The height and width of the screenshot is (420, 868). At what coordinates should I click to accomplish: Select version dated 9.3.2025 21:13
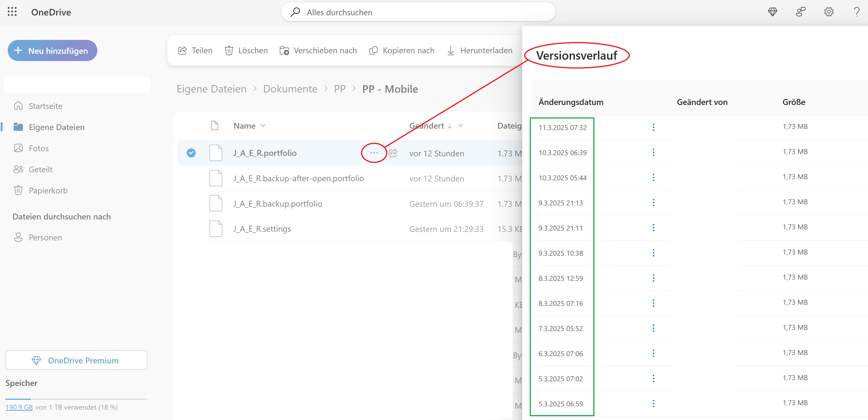(560, 203)
